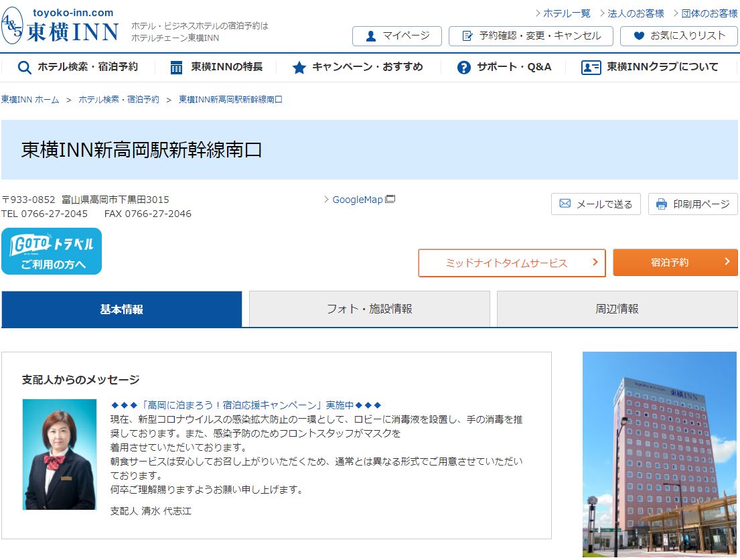Select the 基本情報 tab
This screenshot has width=740, height=560.
pos(122,309)
